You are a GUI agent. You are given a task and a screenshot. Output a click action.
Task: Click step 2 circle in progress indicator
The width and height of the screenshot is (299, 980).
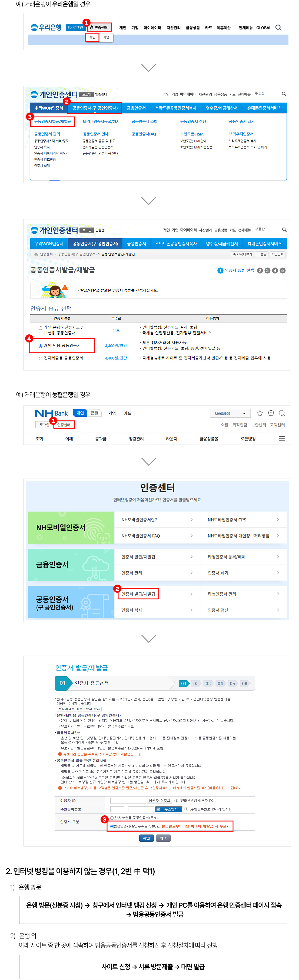coord(260,270)
